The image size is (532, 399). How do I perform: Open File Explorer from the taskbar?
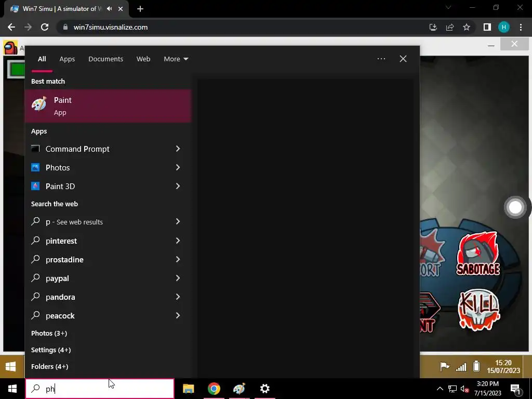click(188, 389)
